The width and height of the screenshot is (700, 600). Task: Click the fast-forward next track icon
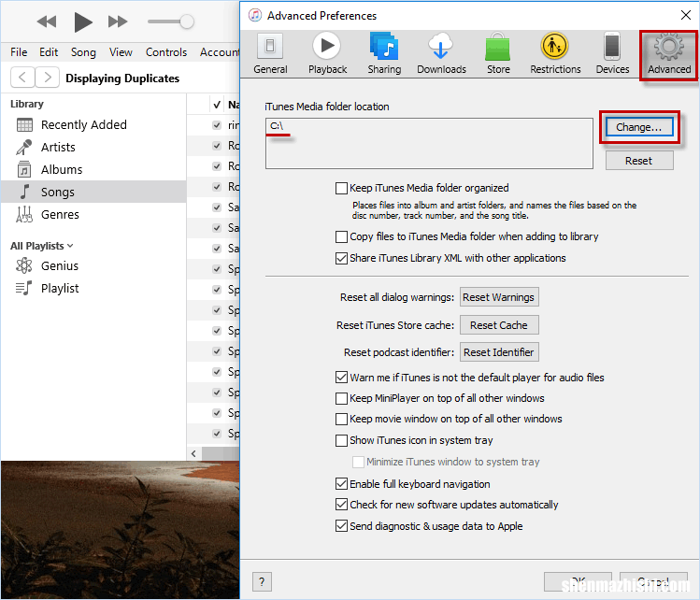118,21
